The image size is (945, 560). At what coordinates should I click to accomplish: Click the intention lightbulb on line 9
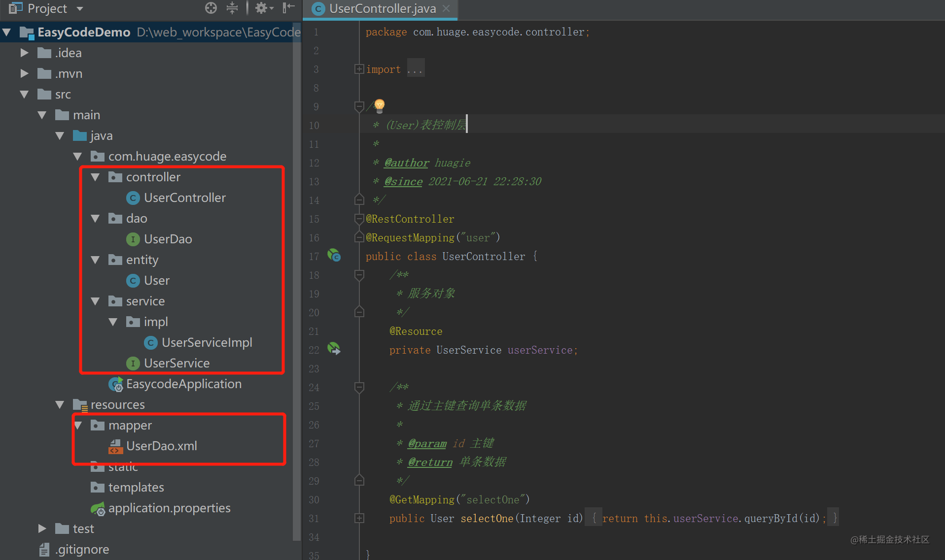(379, 105)
